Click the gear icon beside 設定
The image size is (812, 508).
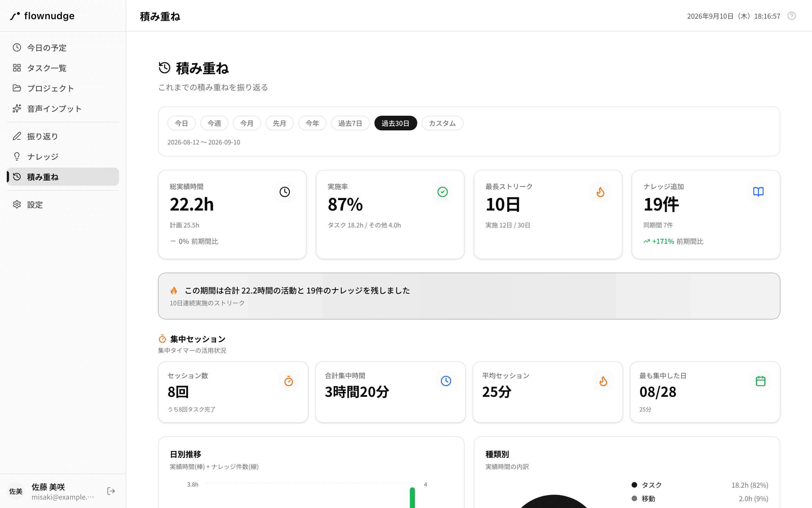point(17,204)
